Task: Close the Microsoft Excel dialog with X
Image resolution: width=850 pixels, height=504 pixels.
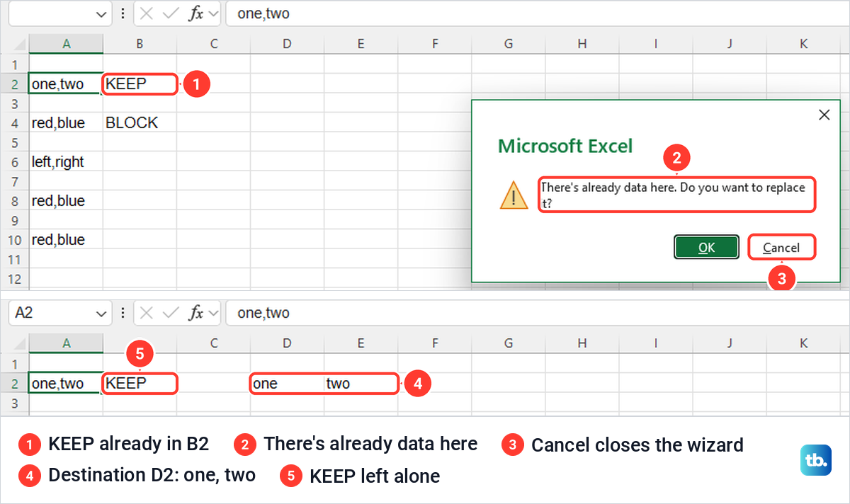Action: (x=824, y=115)
